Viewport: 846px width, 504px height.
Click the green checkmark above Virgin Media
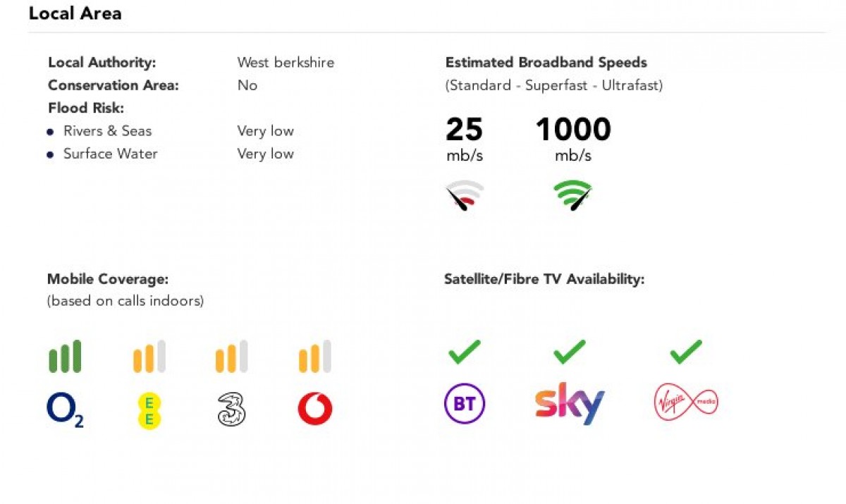click(686, 351)
